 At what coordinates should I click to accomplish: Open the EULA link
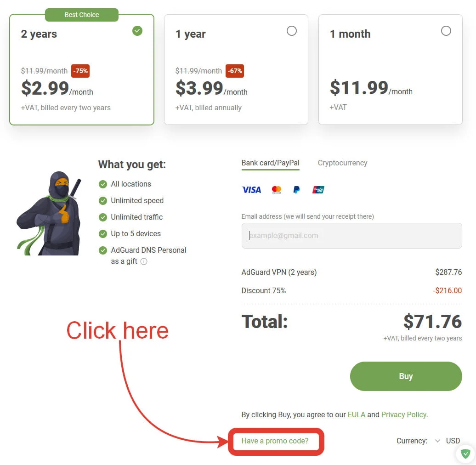click(357, 414)
